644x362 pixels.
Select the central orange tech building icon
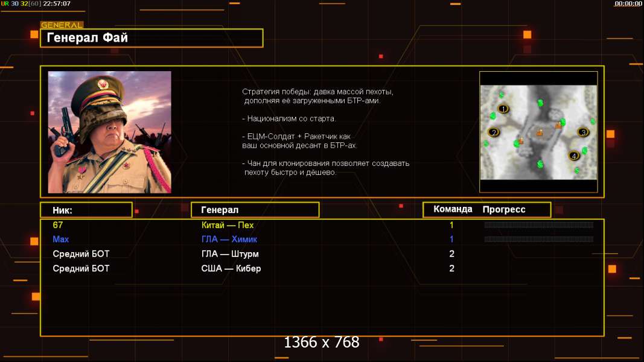pyautogui.click(x=540, y=132)
